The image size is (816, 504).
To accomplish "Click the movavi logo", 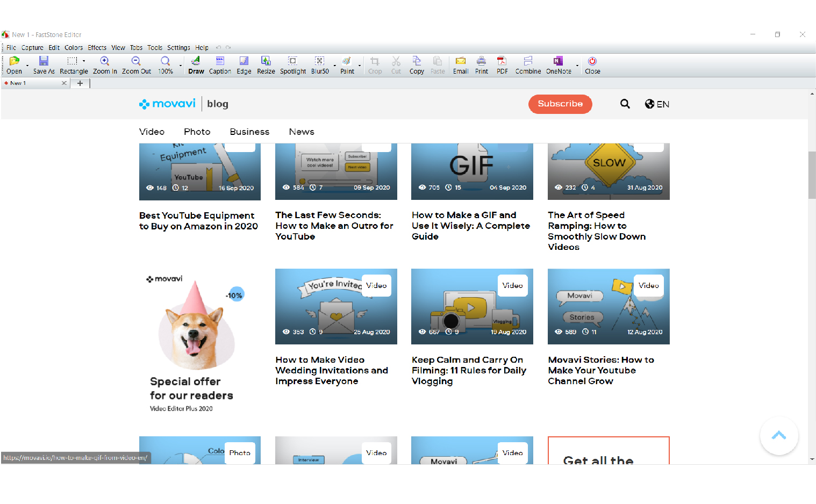I will pos(167,104).
